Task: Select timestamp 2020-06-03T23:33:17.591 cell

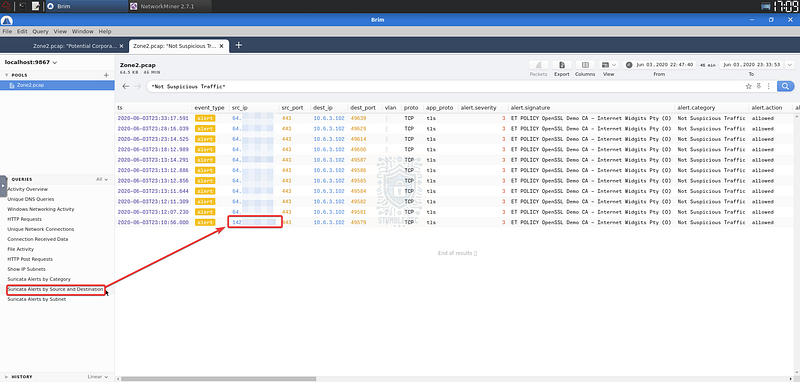Action: [153, 118]
